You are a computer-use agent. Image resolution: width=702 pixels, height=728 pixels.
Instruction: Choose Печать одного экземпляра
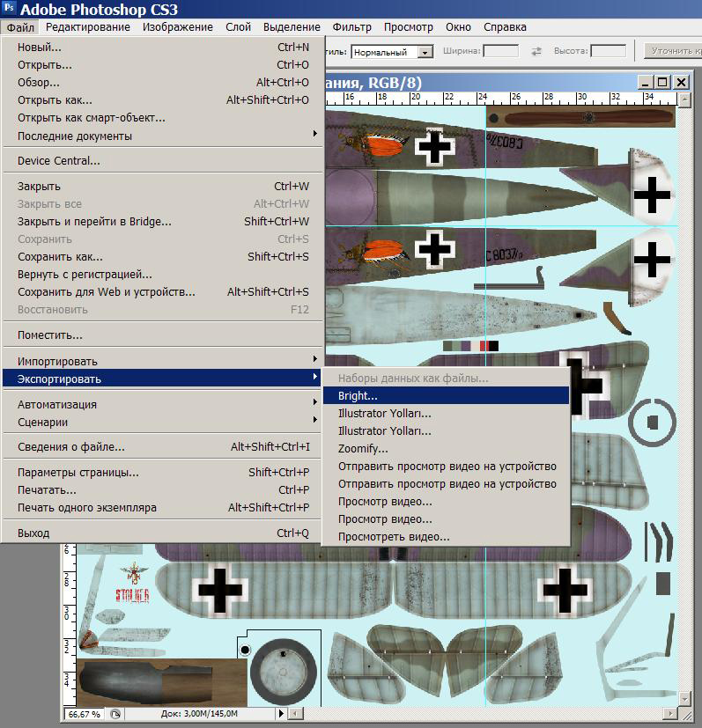tap(163, 508)
